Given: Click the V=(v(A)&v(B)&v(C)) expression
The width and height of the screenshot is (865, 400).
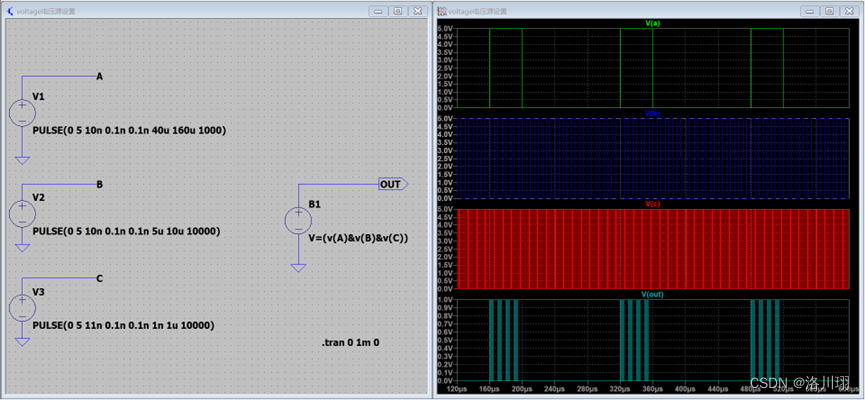Looking at the screenshot, I should [358, 238].
